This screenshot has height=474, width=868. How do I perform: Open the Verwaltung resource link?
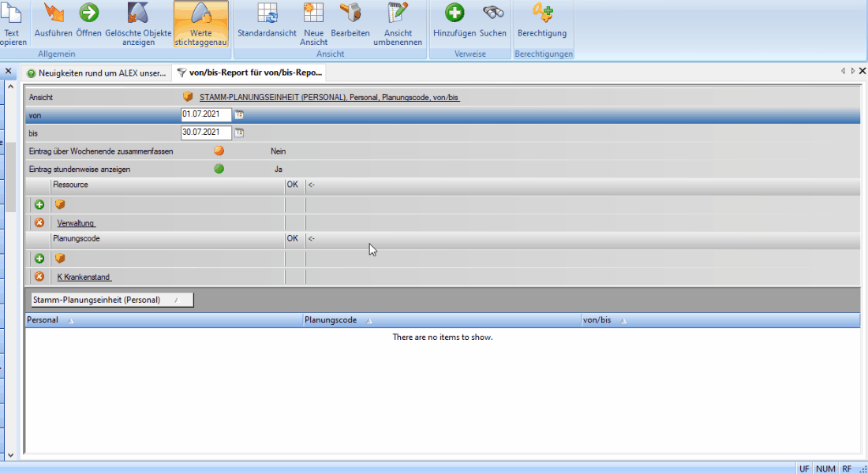[76, 223]
